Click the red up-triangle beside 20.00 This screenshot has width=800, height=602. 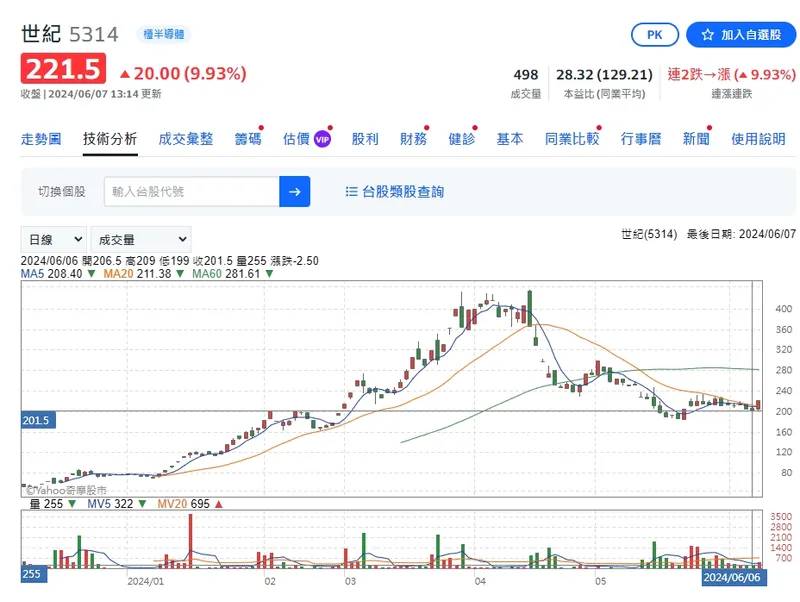pyautogui.click(x=124, y=73)
